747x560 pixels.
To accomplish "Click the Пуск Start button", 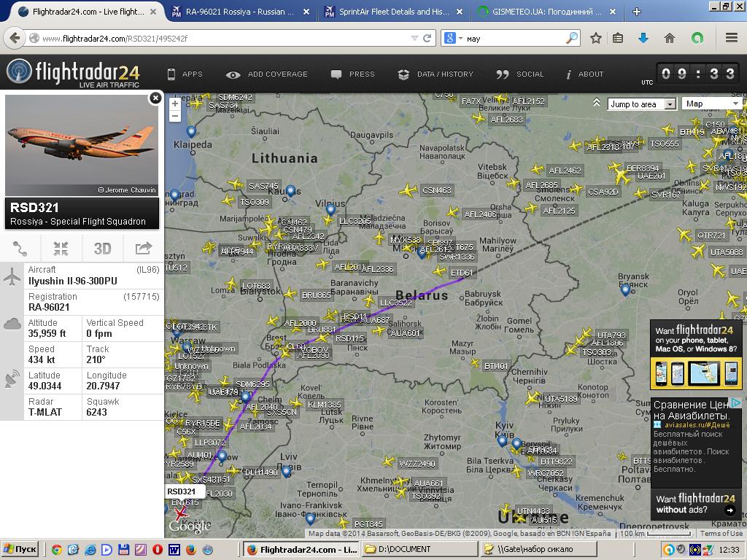I will [20, 549].
